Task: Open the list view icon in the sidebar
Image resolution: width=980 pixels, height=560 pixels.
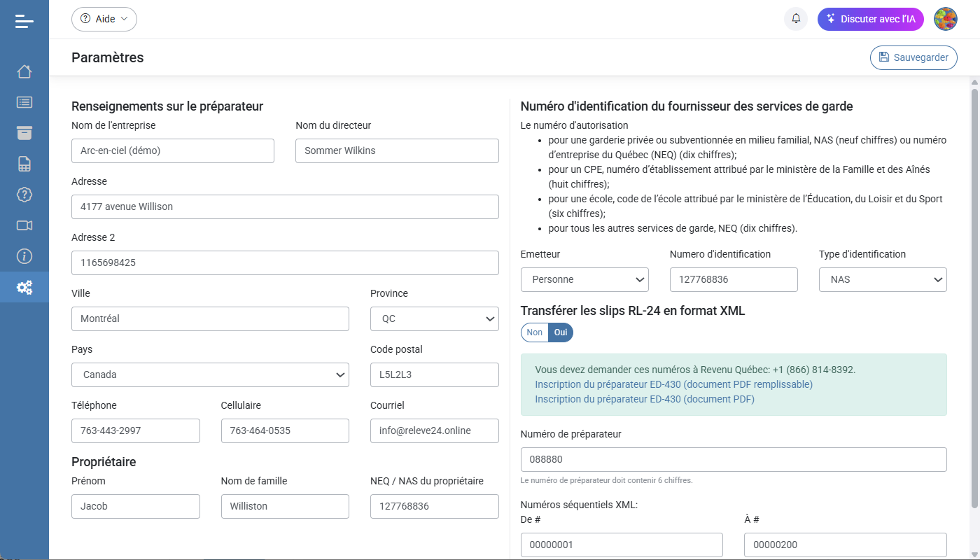Action: point(24,102)
